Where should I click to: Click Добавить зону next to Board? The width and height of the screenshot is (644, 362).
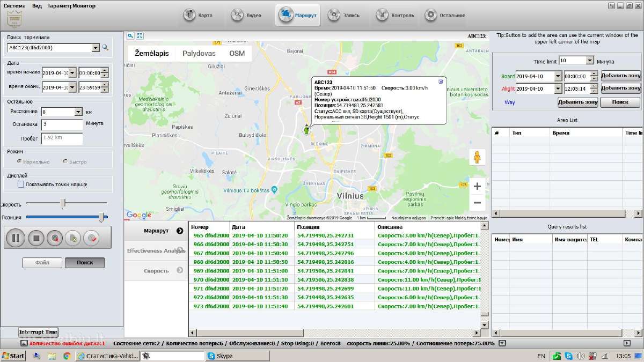coord(621,76)
